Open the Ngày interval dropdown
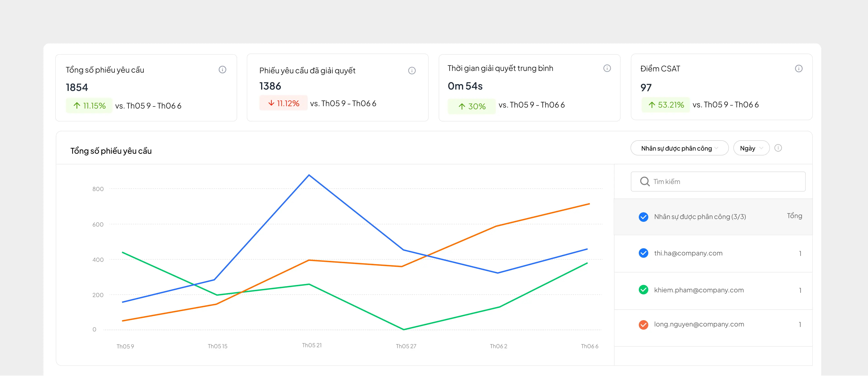This screenshot has height=376, width=868. 751,148
